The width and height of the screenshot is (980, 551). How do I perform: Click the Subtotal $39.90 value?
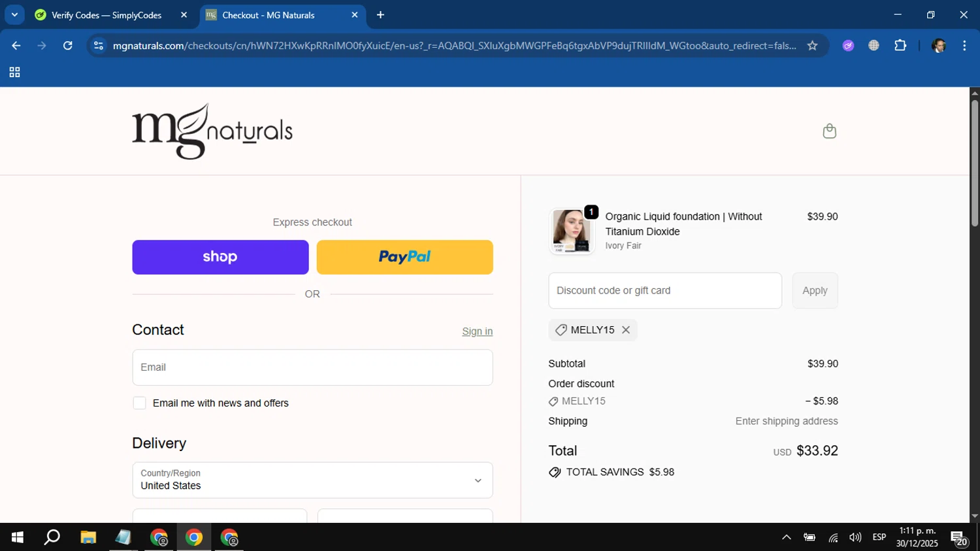823,364
